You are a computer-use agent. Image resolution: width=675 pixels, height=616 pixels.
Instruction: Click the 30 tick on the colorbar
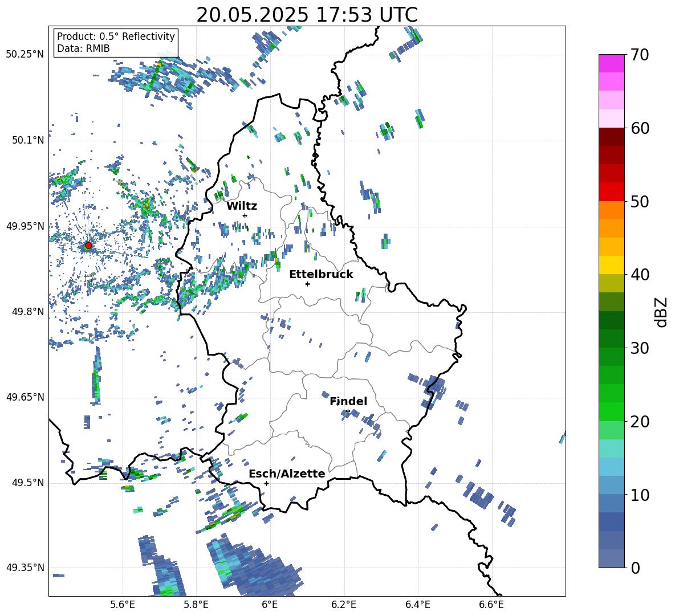pyautogui.click(x=639, y=348)
